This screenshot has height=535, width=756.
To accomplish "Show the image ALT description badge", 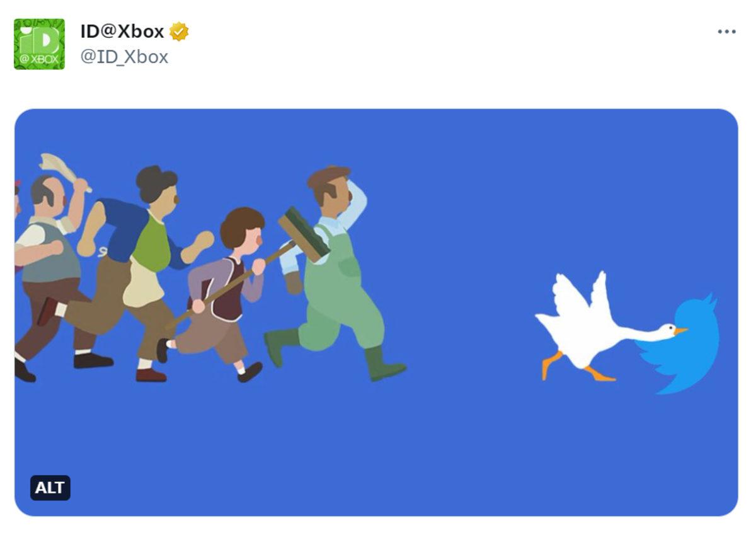I will click(x=50, y=488).
